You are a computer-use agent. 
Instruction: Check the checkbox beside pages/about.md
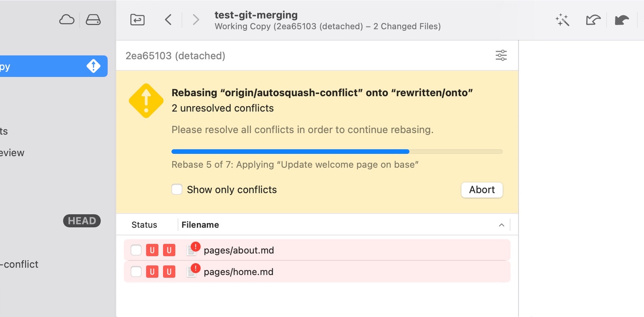pos(136,250)
